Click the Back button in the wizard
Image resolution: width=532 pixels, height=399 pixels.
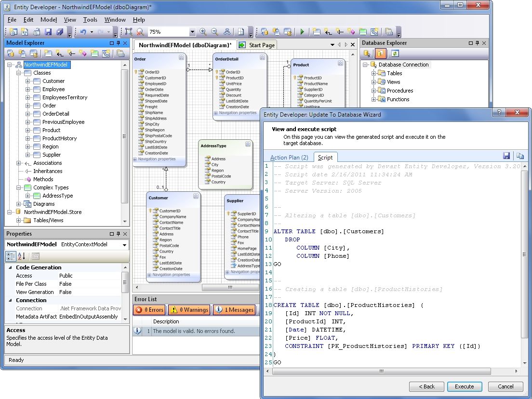(426, 386)
